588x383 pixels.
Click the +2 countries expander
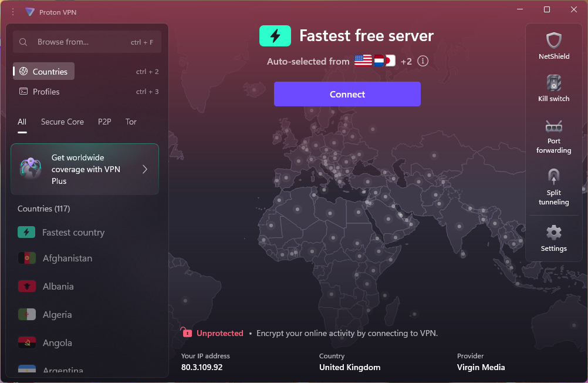tap(405, 61)
